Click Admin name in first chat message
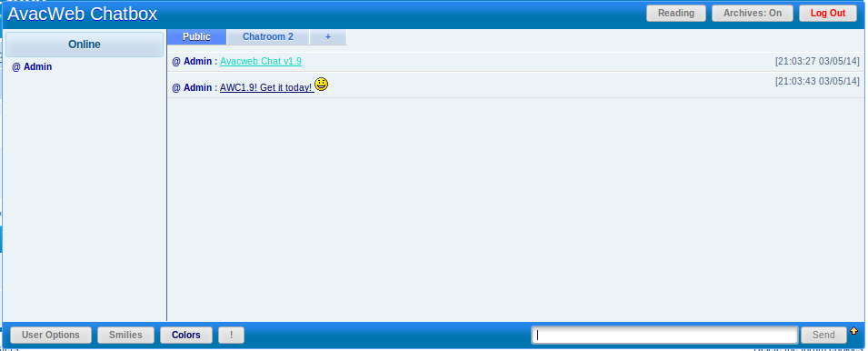This screenshot has height=351, width=868. tap(197, 62)
